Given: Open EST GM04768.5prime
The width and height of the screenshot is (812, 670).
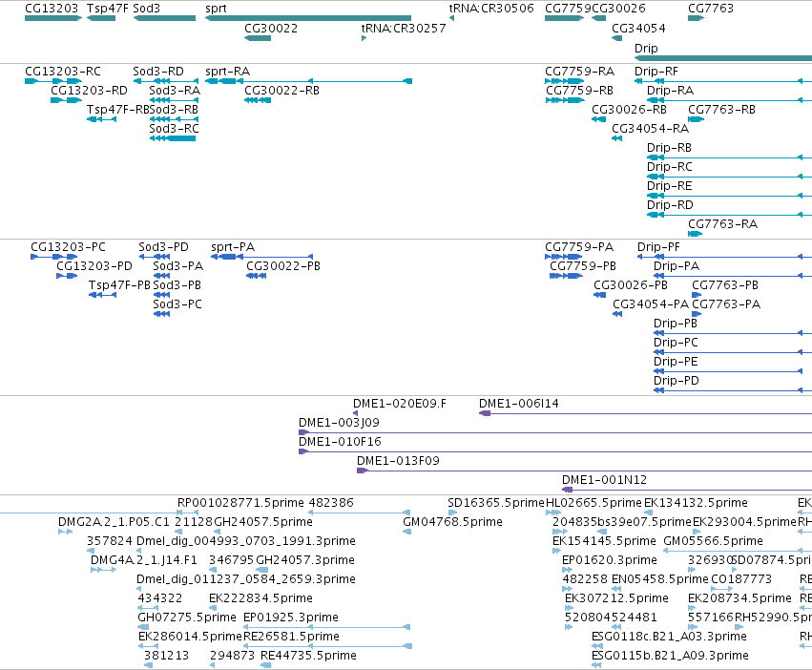Looking at the screenshot, I should [x=452, y=522].
